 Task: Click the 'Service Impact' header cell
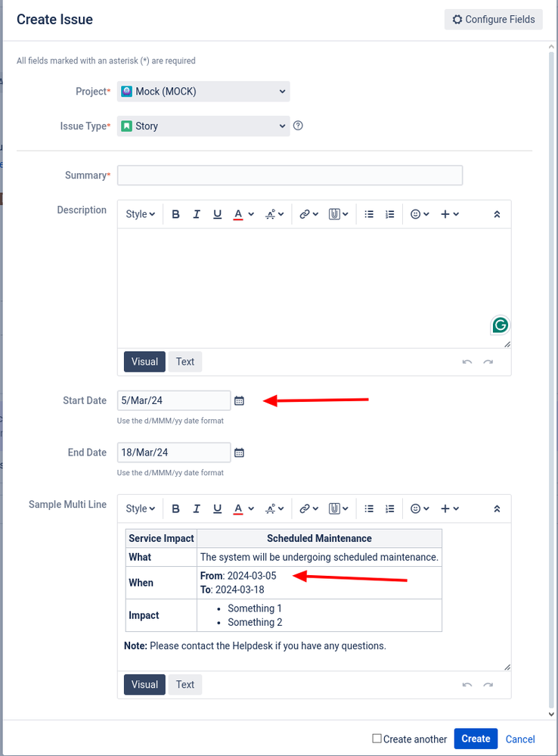[161, 538]
